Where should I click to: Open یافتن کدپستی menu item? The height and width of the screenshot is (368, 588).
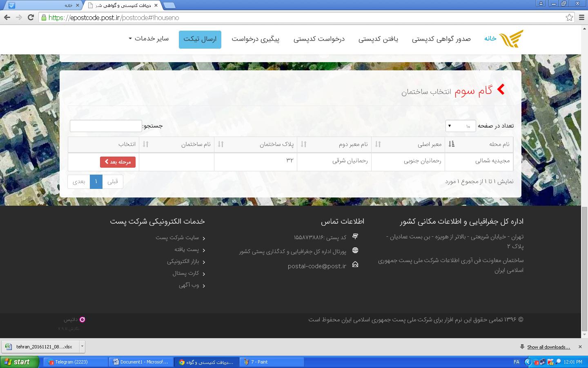tap(378, 39)
